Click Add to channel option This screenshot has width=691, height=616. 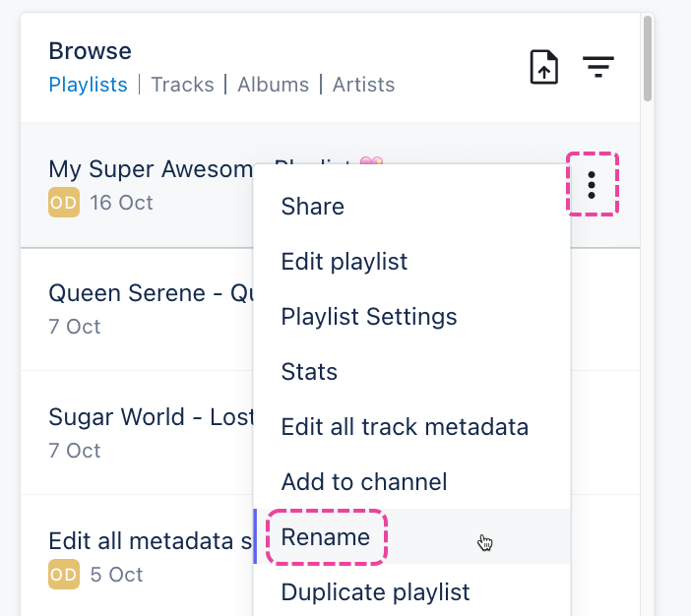point(363,482)
